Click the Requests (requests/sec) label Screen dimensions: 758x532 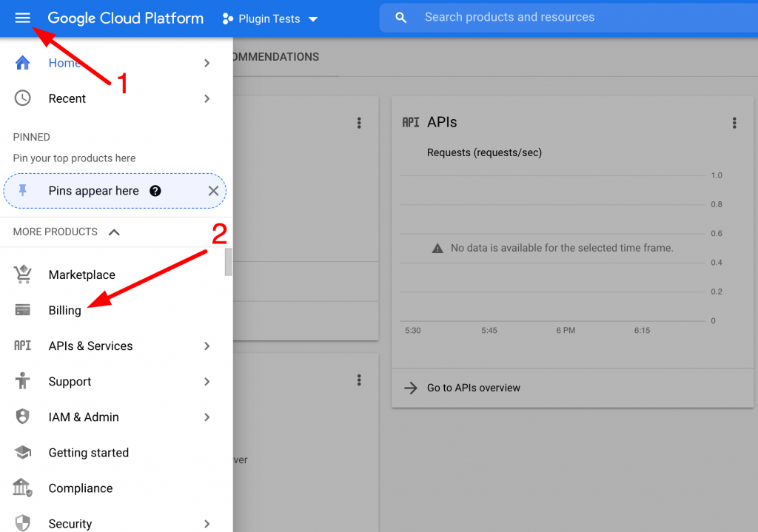click(x=484, y=152)
